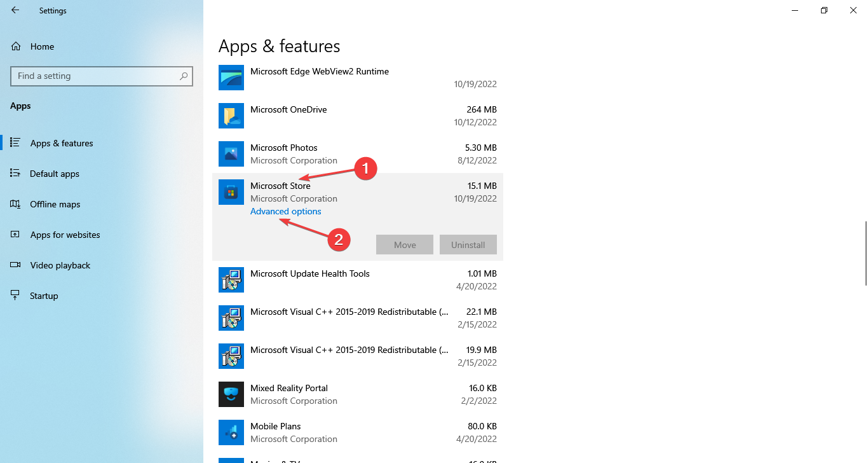Click the search magnifier icon

tap(184, 76)
